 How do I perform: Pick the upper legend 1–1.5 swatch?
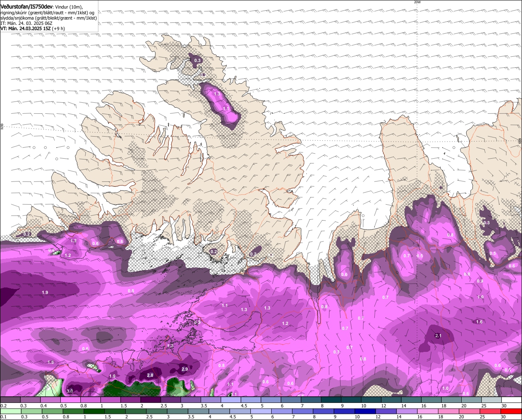(111, 400)
